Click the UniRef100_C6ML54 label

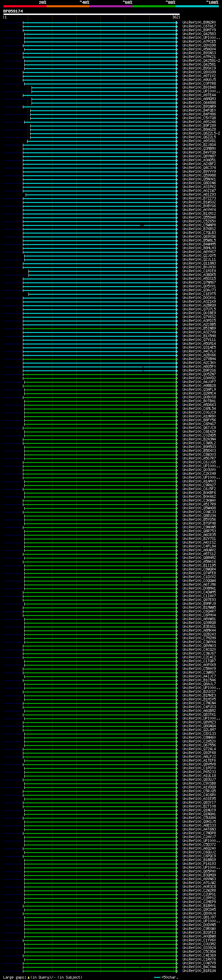[x=199, y=408]
